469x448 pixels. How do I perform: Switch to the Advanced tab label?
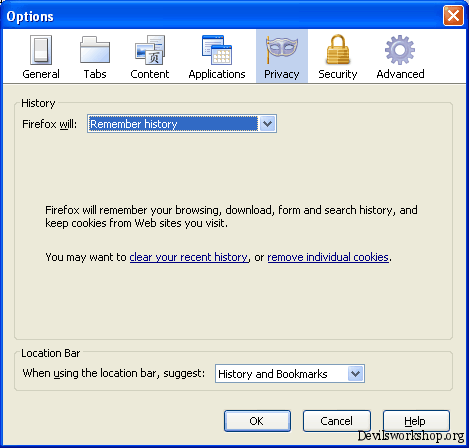coord(400,74)
